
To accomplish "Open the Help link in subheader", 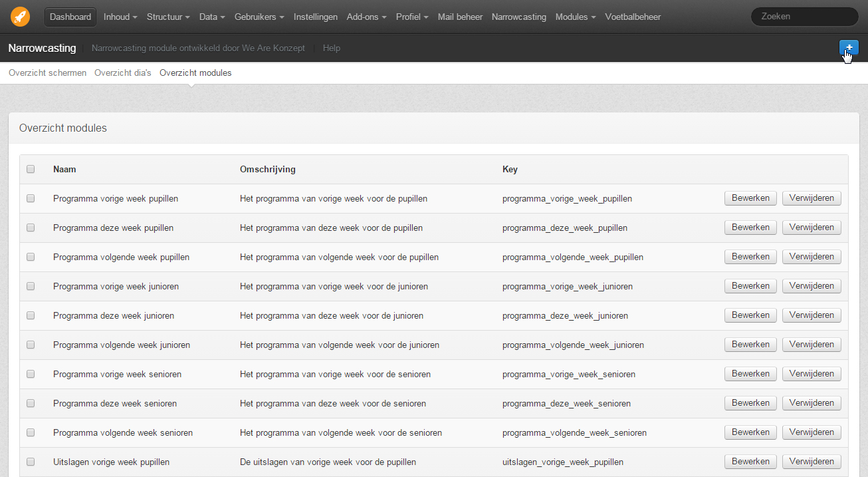I will pyautogui.click(x=331, y=48).
